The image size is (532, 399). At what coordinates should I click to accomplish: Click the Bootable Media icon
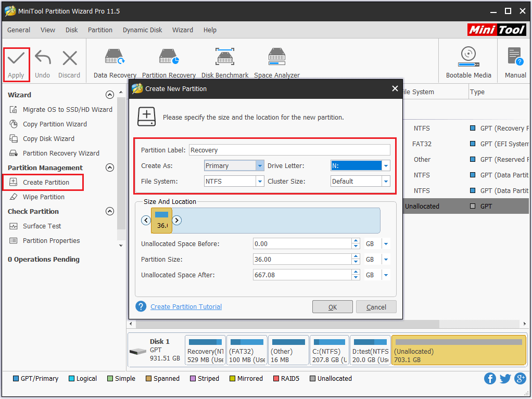point(468,57)
